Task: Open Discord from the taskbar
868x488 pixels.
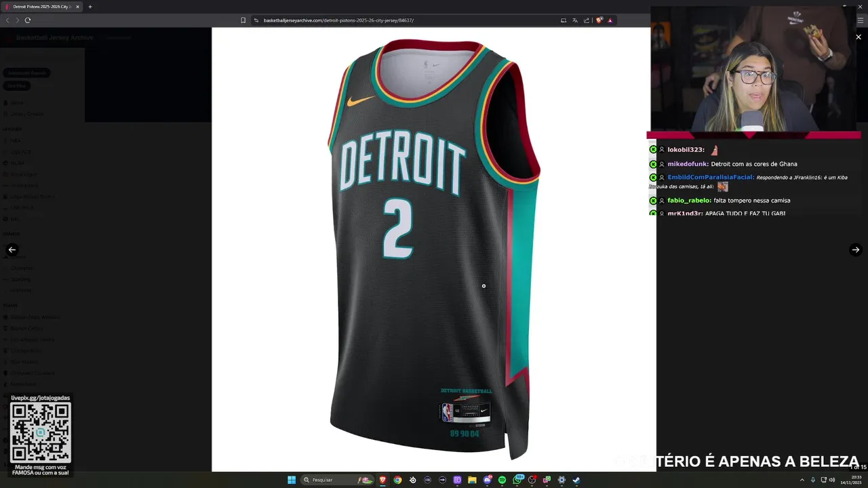Action: [x=487, y=480]
